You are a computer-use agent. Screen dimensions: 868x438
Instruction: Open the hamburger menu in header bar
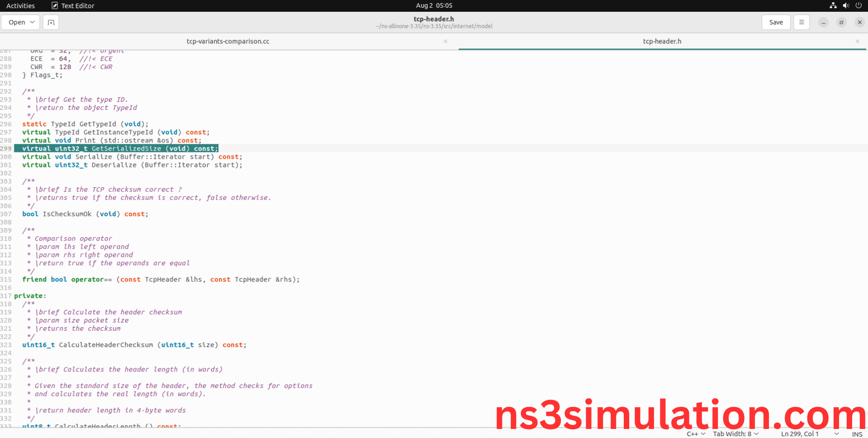[x=802, y=22]
